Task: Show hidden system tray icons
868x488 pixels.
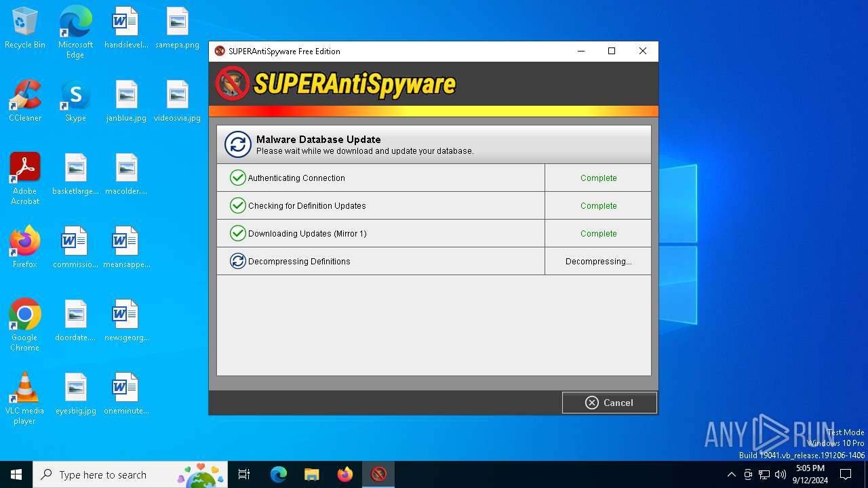Action: tap(731, 474)
